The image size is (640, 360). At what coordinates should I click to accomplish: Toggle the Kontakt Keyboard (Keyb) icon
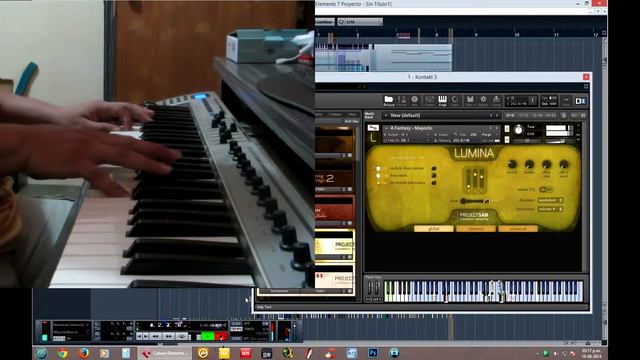442,100
